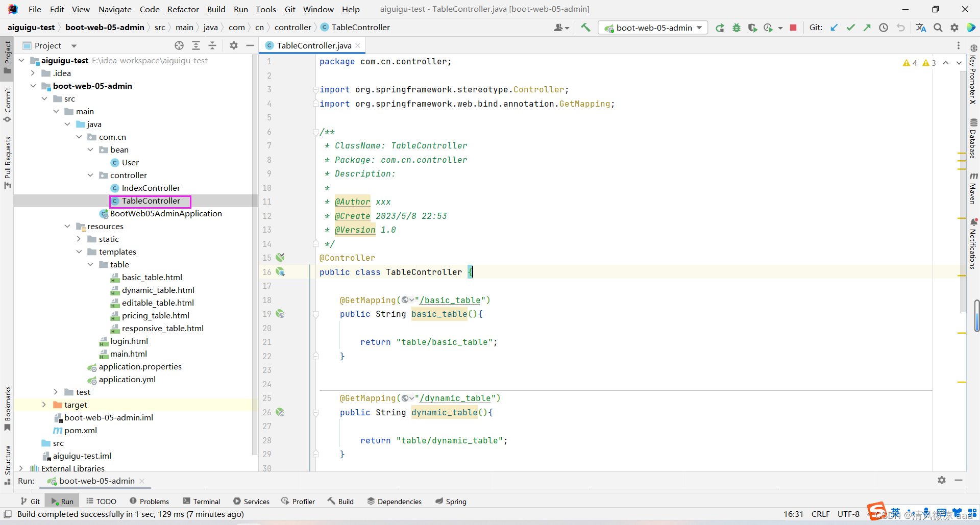Hide the Project tool window
This screenshot has width=980, height=525.
point(250,45)
